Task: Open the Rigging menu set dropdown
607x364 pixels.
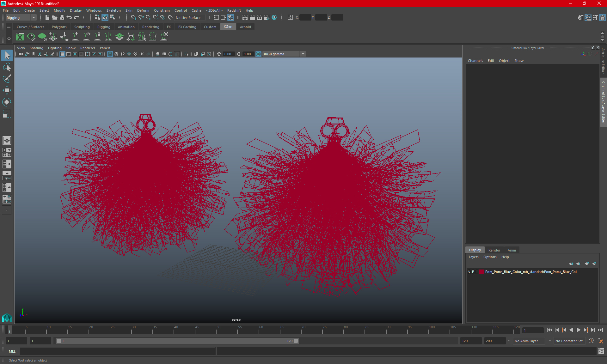Action: pyautogui.click(x=21, y=18)
